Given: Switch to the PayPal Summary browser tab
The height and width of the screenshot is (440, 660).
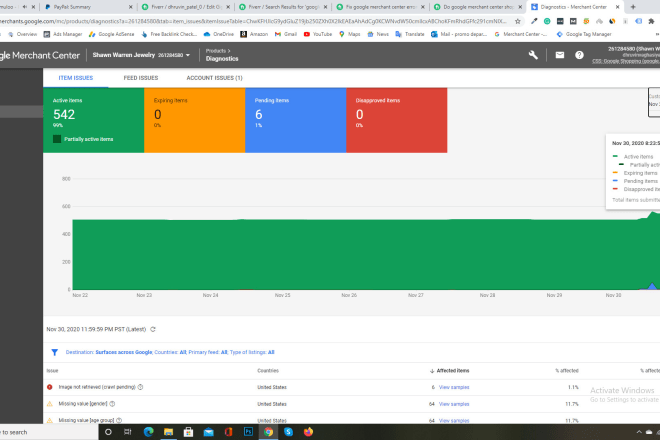Looking at the screenshot, I should pyautogui.click(x=87, y=7).
